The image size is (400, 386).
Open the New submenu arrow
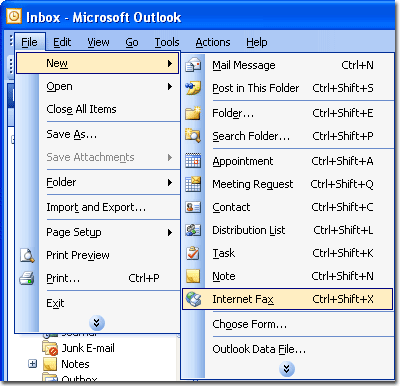point(170,63)
